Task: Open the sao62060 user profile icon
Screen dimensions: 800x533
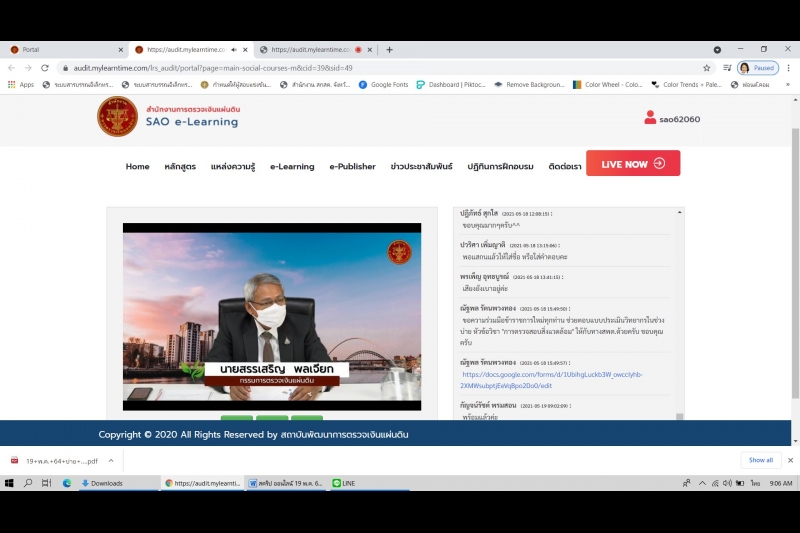Action: (650, 118)
